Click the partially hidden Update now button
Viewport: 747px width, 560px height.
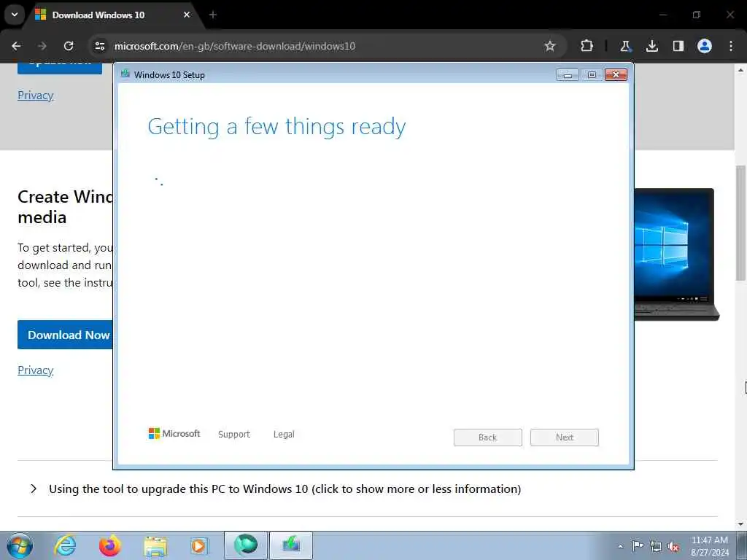60,69
